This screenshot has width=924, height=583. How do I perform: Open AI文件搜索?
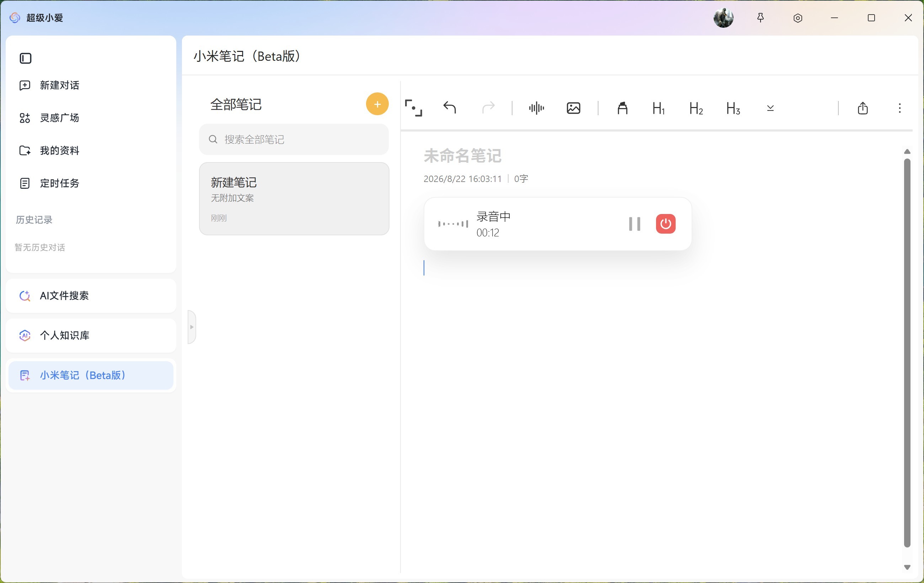pyautogui.click(x=91, y=295)
